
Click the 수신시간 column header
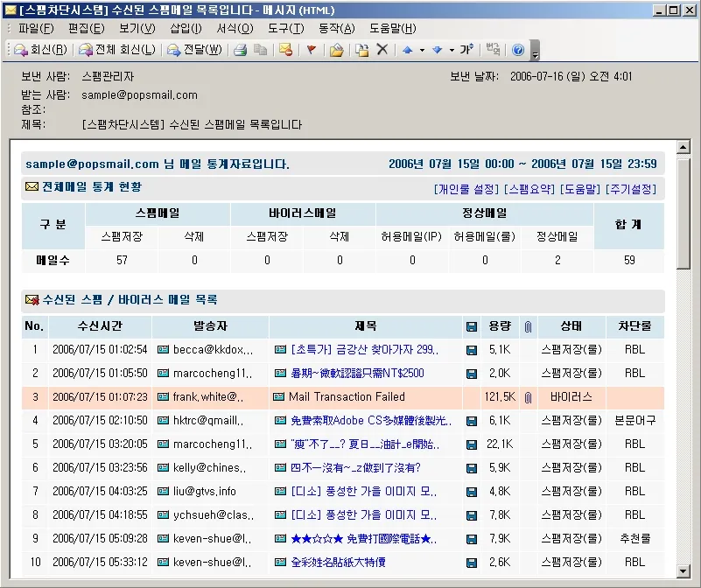[100, 326]
